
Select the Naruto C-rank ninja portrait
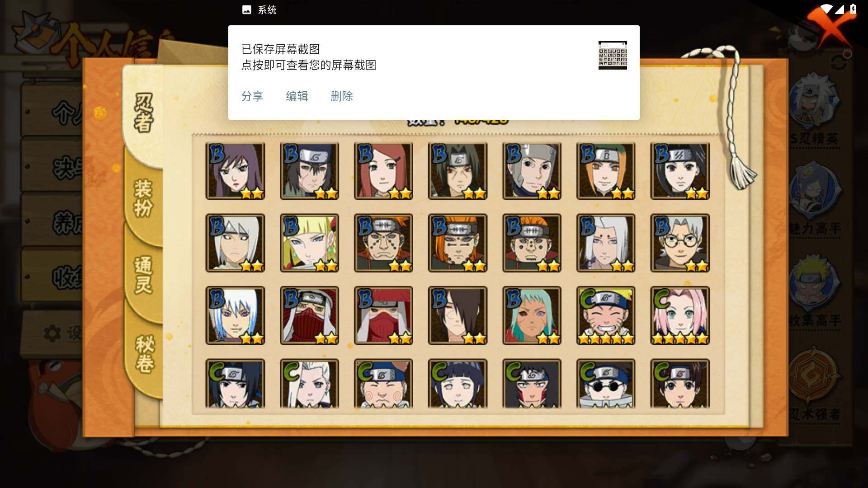[x=606, y=315]
